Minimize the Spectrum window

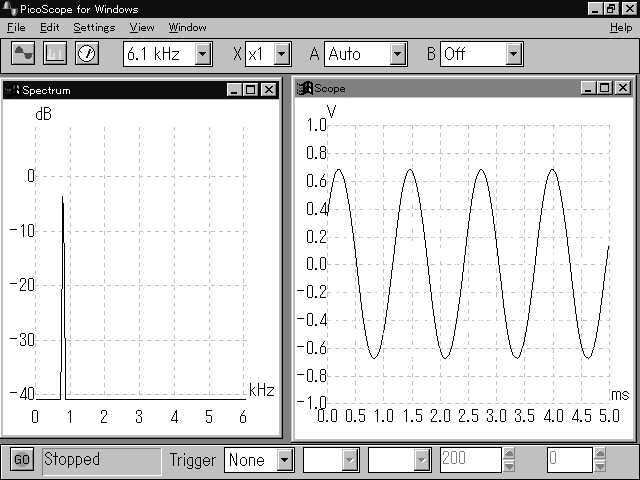[x=234, y=90]
